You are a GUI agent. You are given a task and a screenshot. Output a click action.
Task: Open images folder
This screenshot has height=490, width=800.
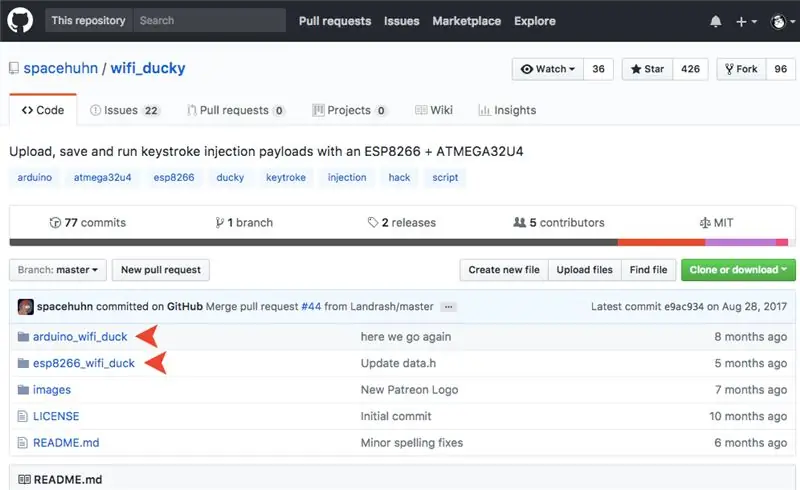pyautogui.click(x=52, y=390)
